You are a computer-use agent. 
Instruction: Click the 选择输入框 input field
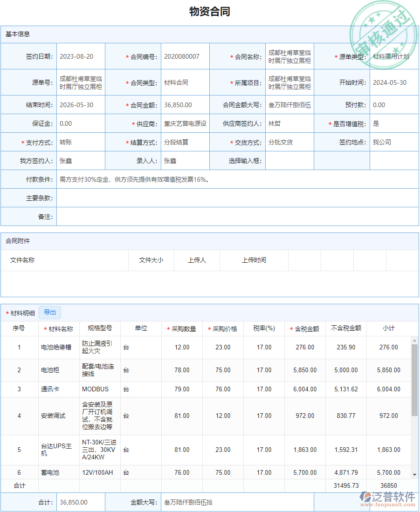coord(289,161)
